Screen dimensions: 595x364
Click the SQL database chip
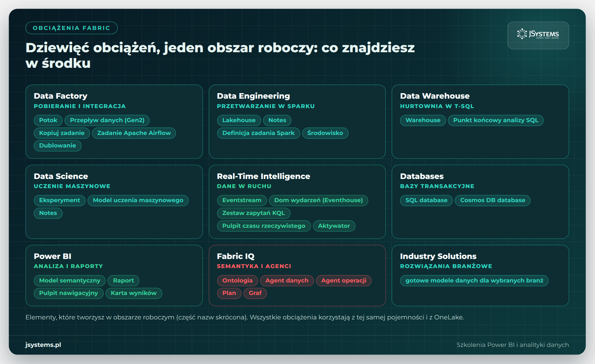click(x=426, y=200)
